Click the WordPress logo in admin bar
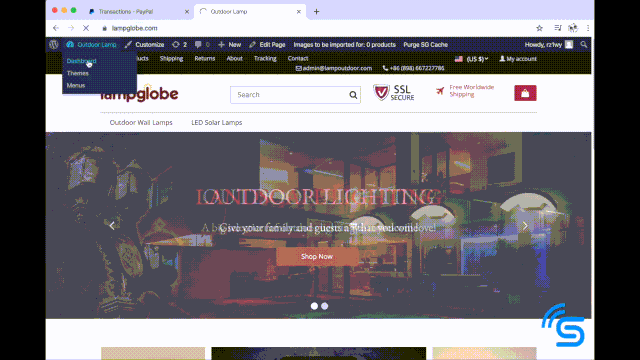This screenshot has width=640, height=360. click(53, 44)
